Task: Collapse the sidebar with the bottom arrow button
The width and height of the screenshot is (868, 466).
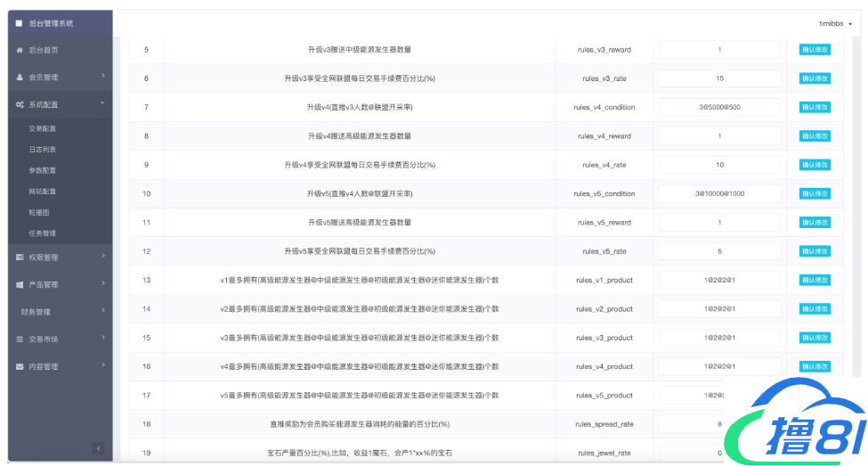Action: point(98,448)
